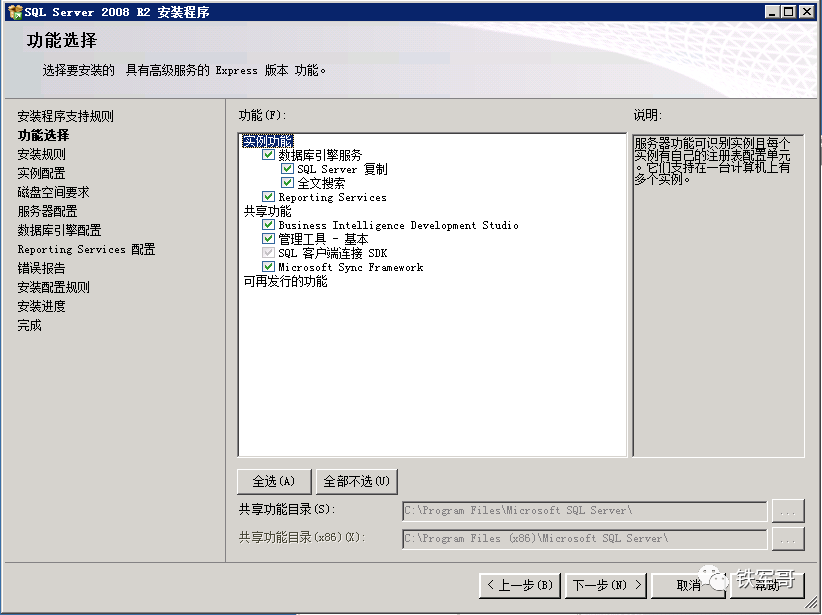The width and height of the screenshot is (822, 615).
Task: Go back with 上一步(B) button
Action: coord(518,585)
